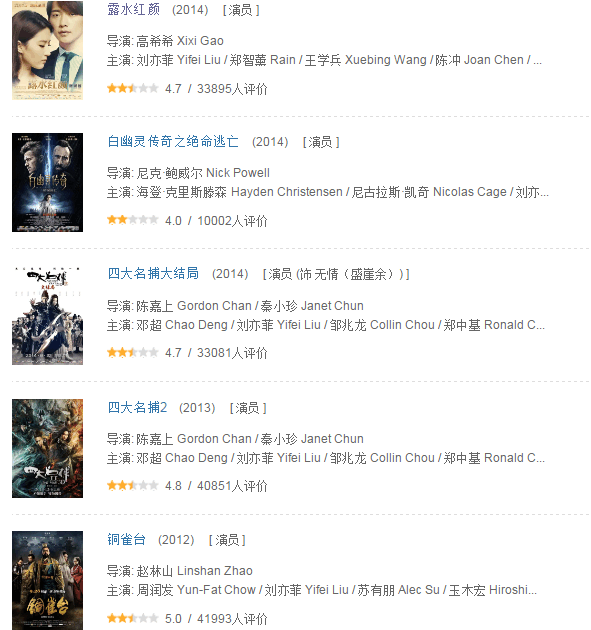Click the star rating icons for 露水红颜

[133, 88]
